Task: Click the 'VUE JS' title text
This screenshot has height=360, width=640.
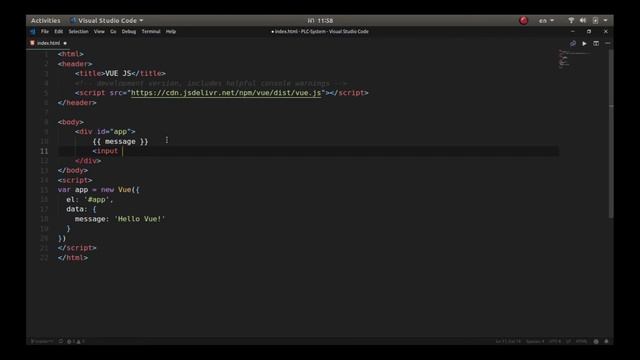Action: pos(118,73)
